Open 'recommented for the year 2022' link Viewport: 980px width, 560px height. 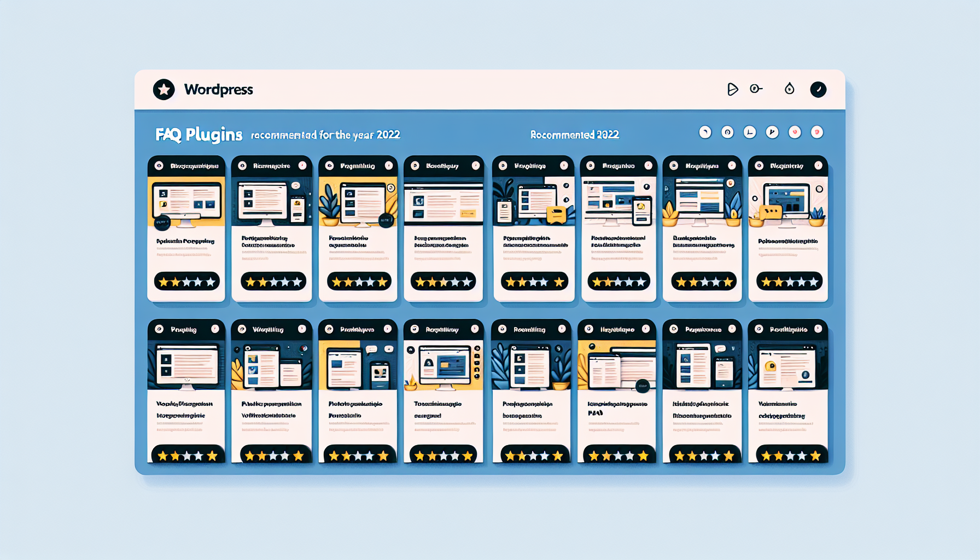(x=325, y=135)
